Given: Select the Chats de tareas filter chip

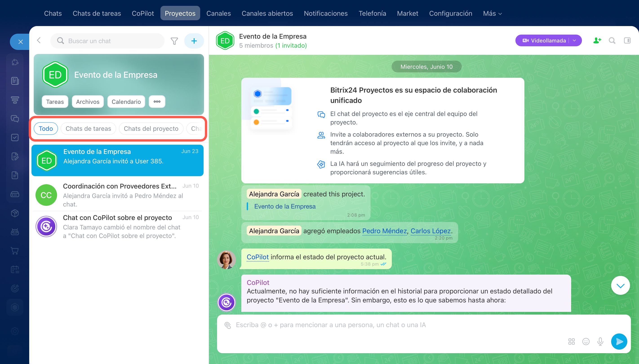Looking at the screenshot, I should click(88, 129).
